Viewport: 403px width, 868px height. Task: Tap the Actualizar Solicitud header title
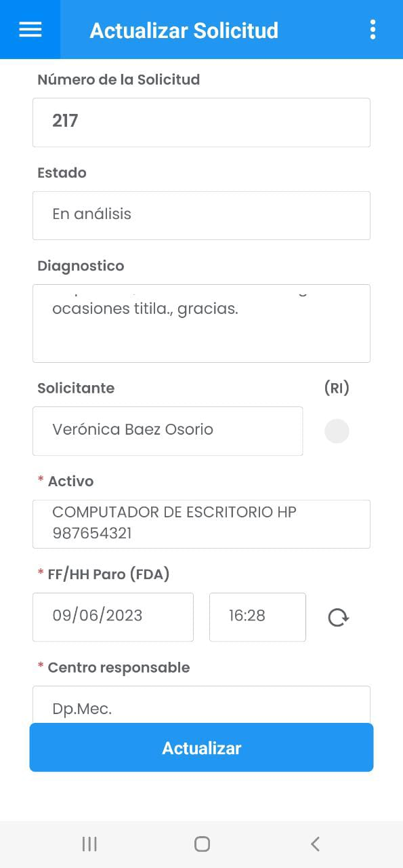pos(184,31)
